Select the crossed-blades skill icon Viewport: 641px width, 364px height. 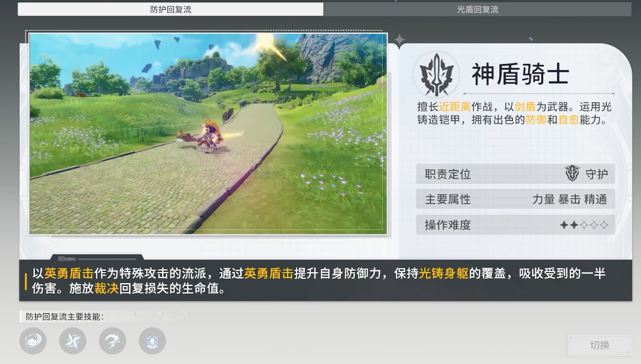[73, 341]
